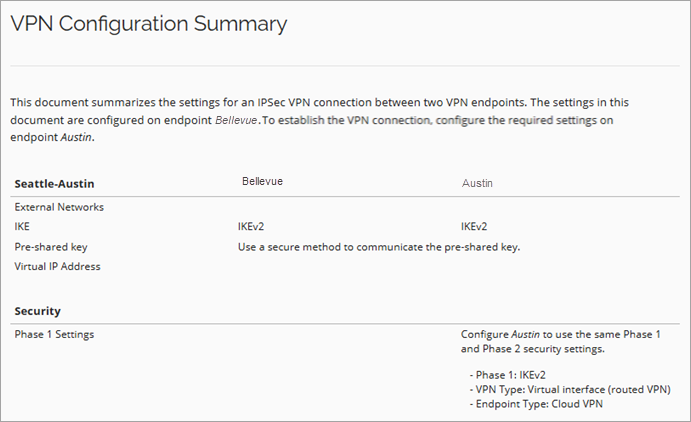
Task: Select the Security section heading
Action: (x=38, y=311)
